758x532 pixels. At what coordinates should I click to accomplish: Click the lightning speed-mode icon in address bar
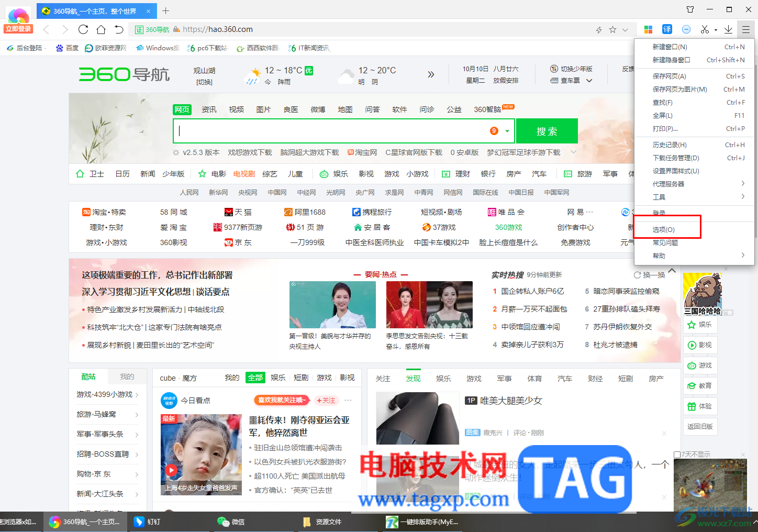599,30
